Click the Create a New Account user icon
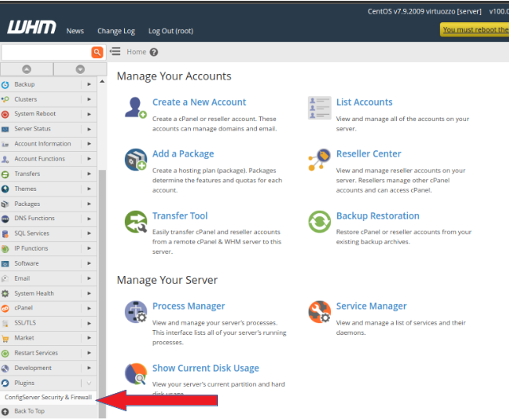Image resolution: width=509 pixels, height=420 pixels. (136, 107)
